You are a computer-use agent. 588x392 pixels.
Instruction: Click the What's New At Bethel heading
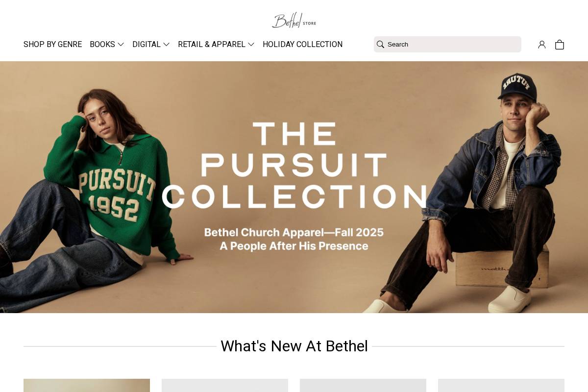tap(294, 346)
